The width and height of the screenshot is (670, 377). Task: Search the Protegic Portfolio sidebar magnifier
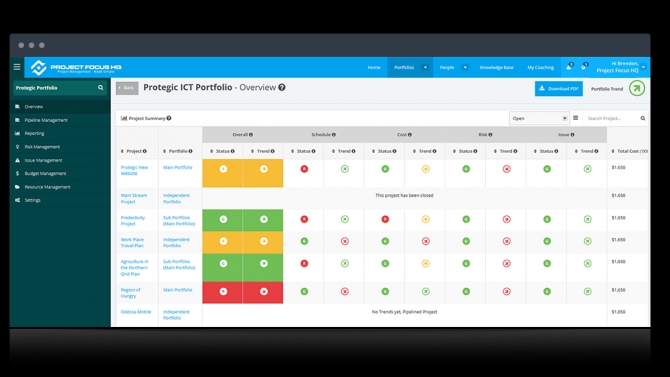point(100,88)
